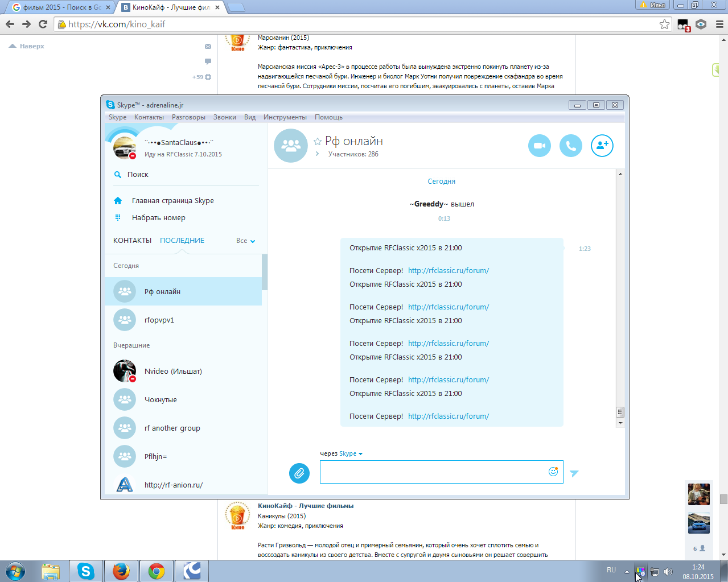Click the Chrome extension icon with badge 3
The image size is (728, 582).
tap(684, 25)
